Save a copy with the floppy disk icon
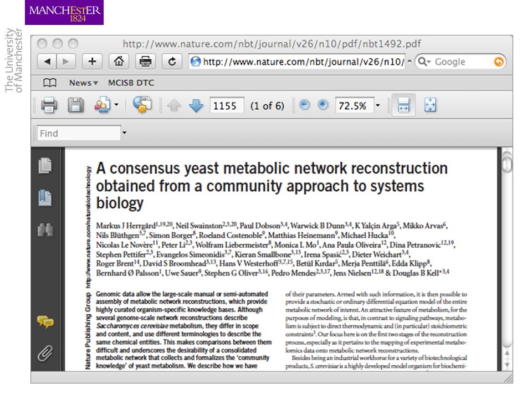This screenshot has height=399, width=532. pos(75,105)
